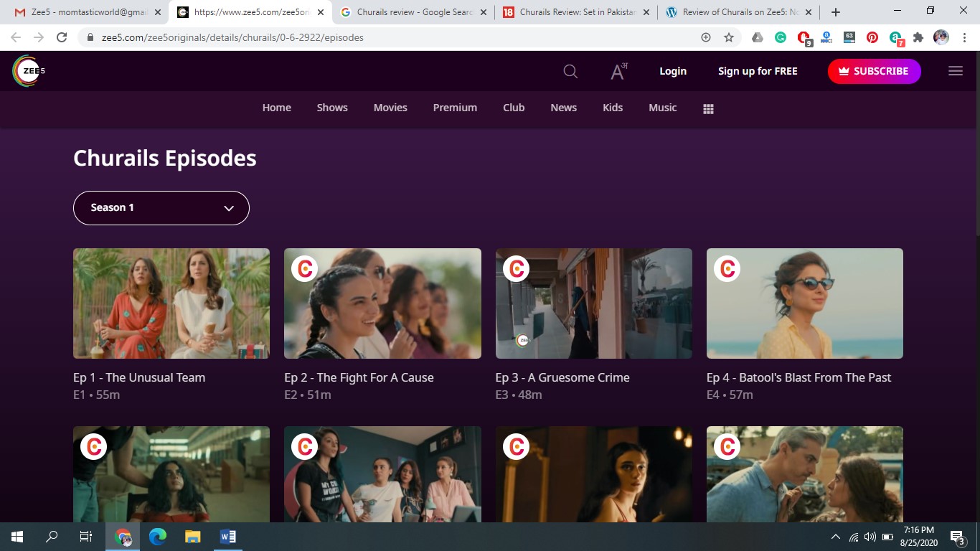Click the premium badge on Ep 3 thumbnail

516,268
